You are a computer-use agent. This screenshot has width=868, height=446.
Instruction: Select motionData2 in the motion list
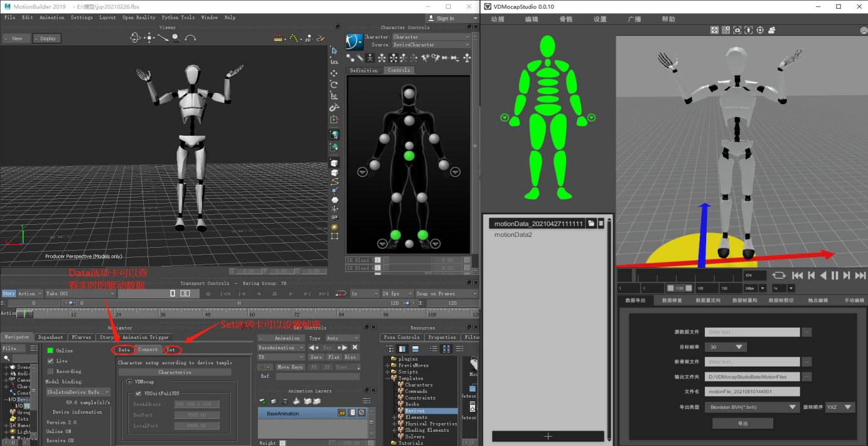point(513,235)
